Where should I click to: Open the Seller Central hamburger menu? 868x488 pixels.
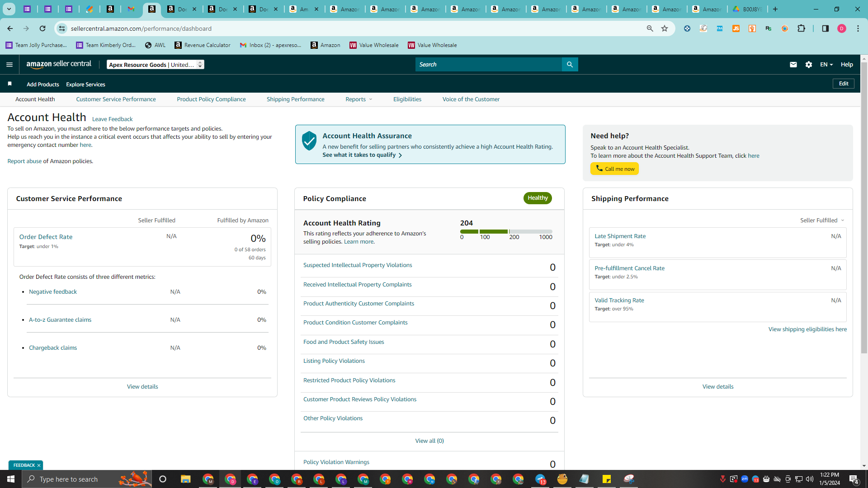(9, 65)
